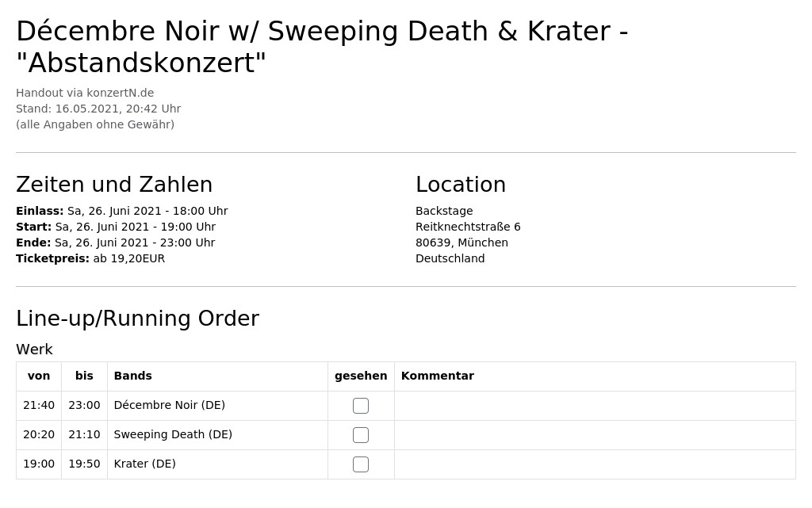This screenshot has height=508, width=812.
Task: Click Kommentar cell for Sweeping Death
Action: (x=595, y=435)
